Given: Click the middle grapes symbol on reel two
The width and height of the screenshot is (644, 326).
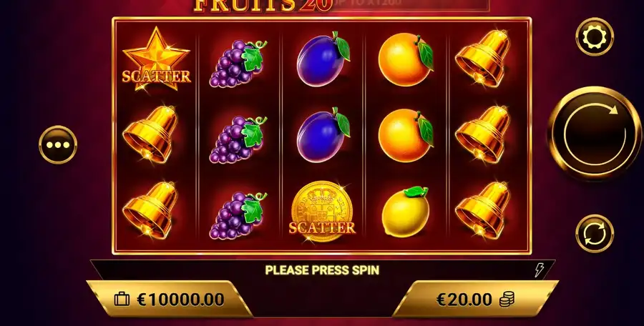Looking at the screenshot, I should coord(238,139).
